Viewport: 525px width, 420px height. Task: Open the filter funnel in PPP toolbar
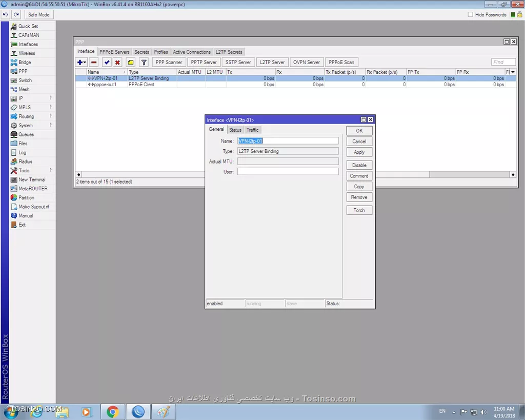point(144,62)
